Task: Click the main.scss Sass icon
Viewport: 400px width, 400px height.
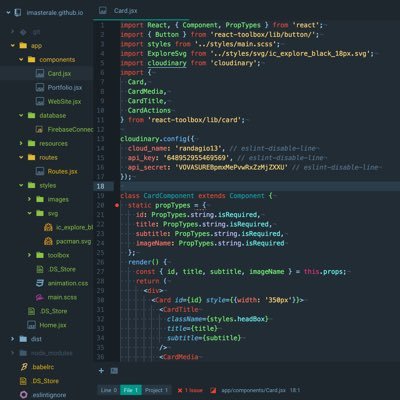Action: (x=40, y=297)
